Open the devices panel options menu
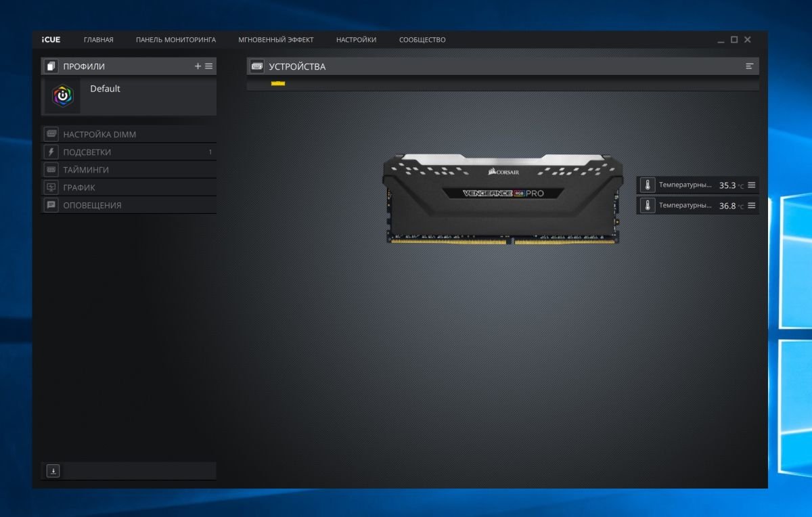 [749, 66]
